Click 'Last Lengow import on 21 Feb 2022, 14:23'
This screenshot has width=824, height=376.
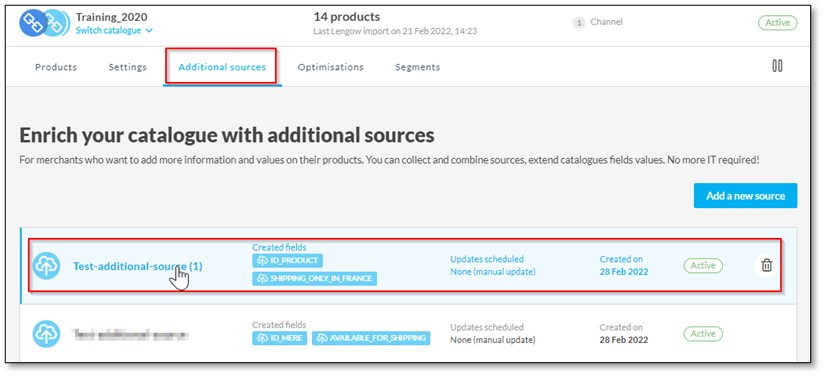395,32
